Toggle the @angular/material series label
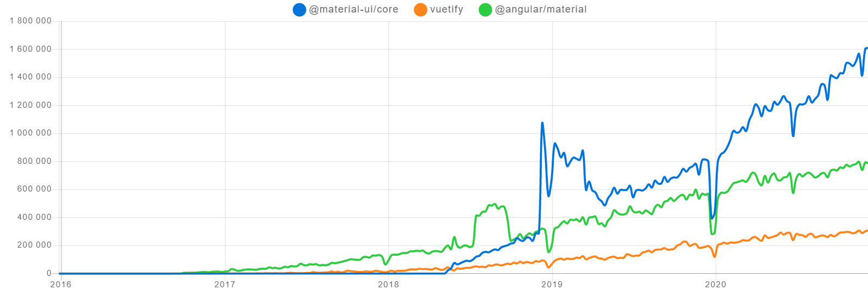Image resolution: width=868 pixels, height=296 pixels. point(541,10)
